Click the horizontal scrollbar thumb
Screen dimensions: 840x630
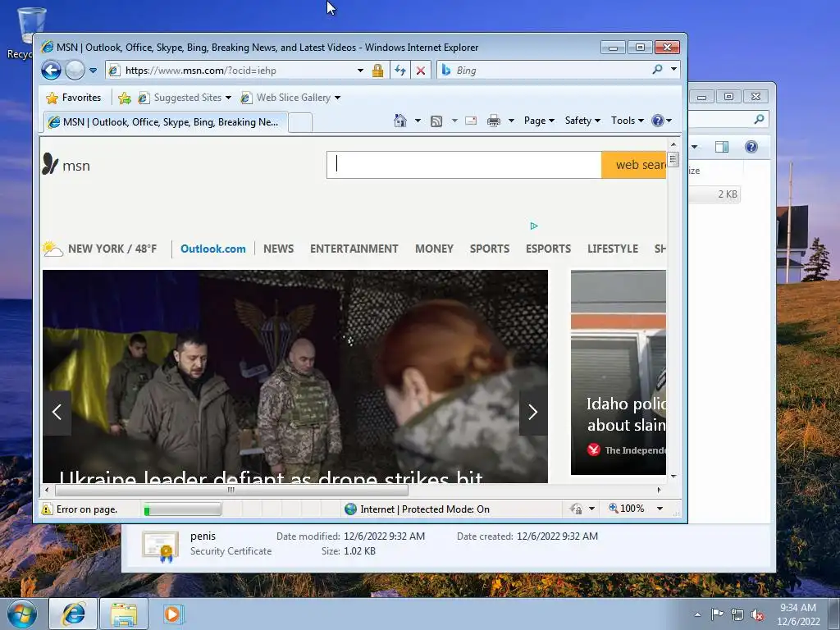click(x=231, y=490)
